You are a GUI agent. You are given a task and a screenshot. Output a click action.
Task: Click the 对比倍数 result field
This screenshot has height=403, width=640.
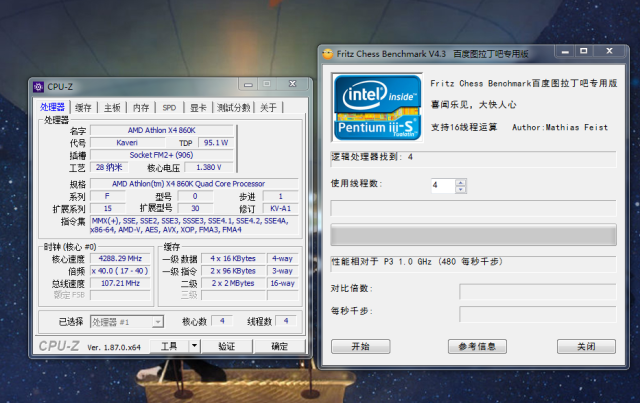pos(538,292)
